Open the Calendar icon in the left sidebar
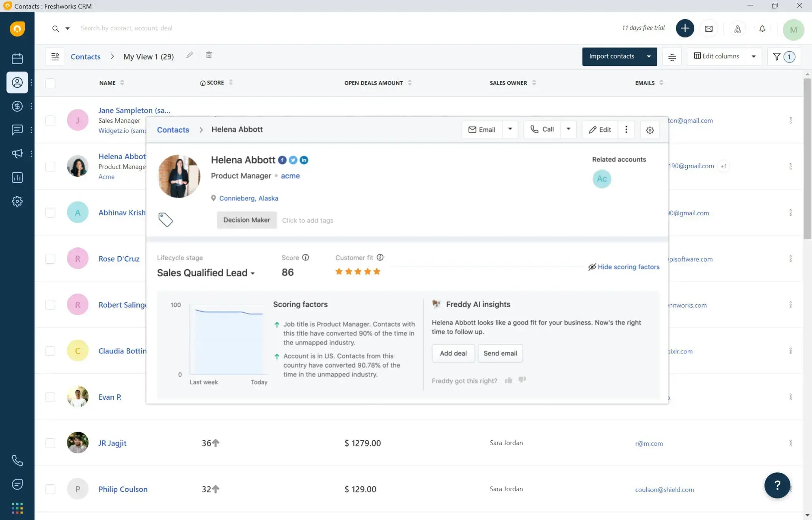Image resolution: width=812 pixels, height=520 pixels. pos(17,58)
